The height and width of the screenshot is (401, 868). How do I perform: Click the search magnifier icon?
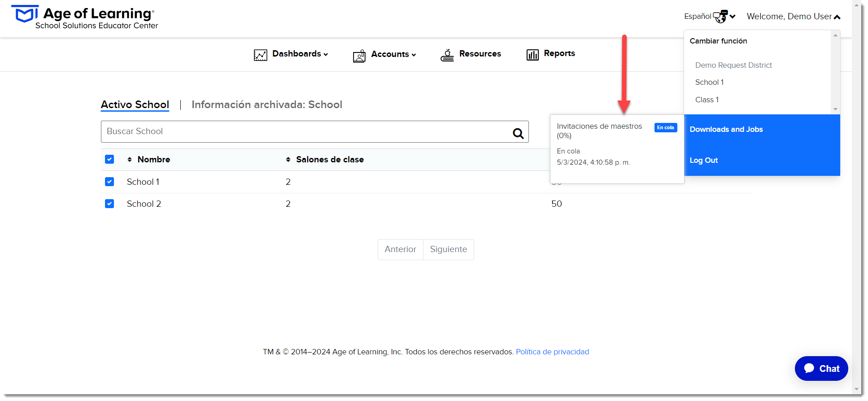pyautogui.click(x=518, y=133)
